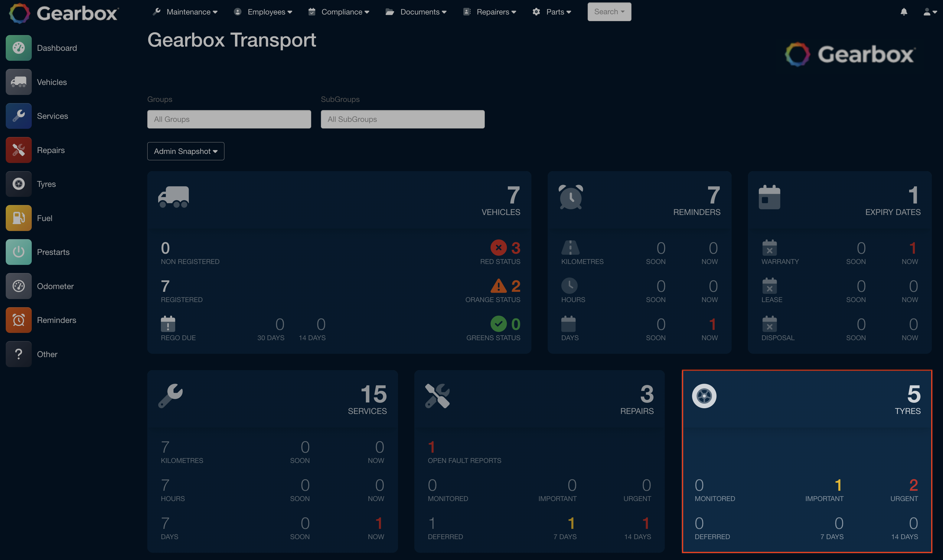Click the Warranty calendar icon
Image resolution: width=943 pixels, height=560 pixels.
769,248
